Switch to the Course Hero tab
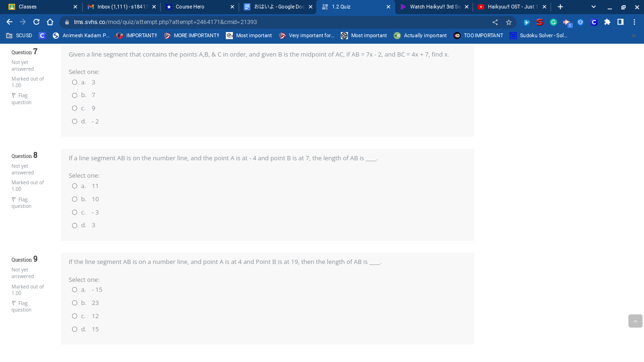The image size is (644, 362). tap(199, 7)
